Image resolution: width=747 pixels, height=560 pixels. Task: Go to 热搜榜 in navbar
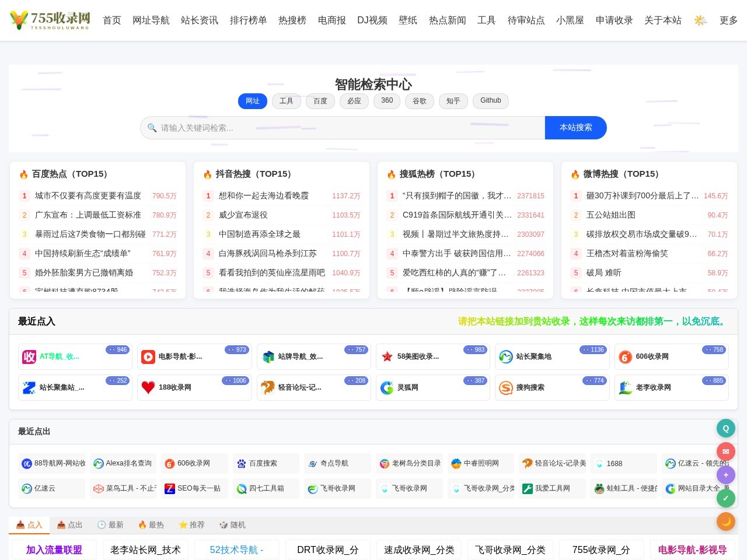pos(292,20)
